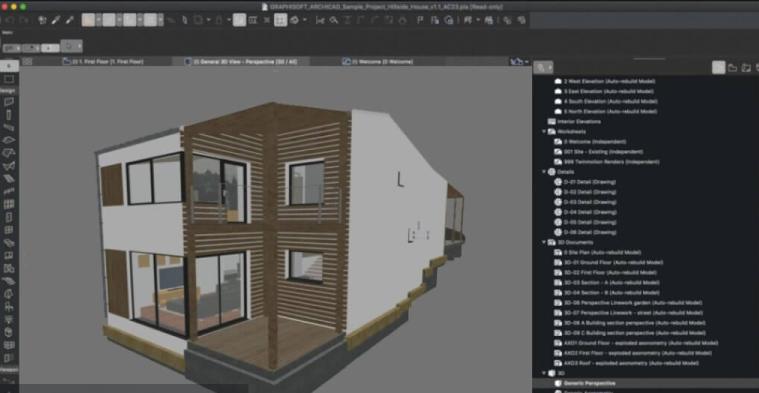Switch to General 3D View Perspective tab
This screenshot has width=759, height=393.
(241, 61)
